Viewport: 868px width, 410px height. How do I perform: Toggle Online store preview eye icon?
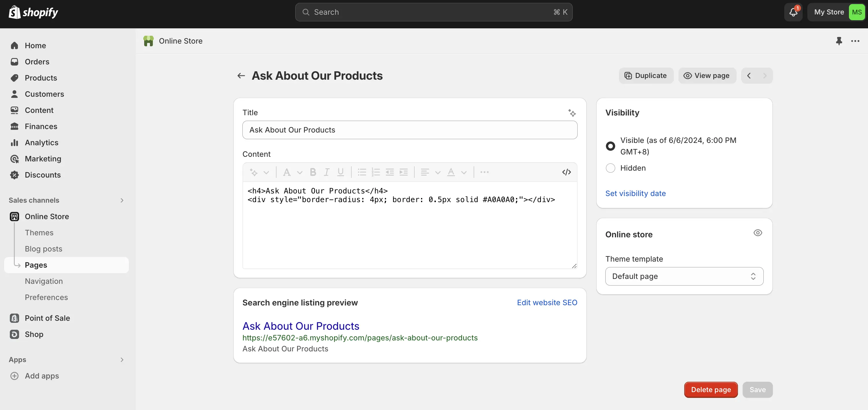(758, 233)
